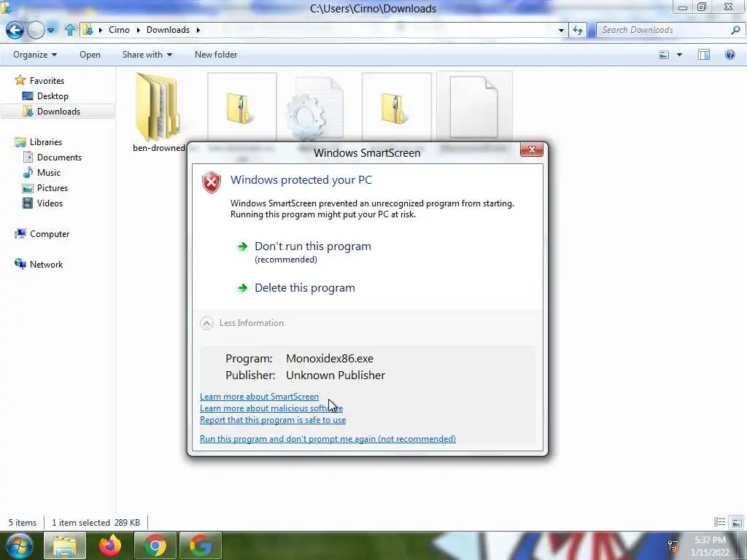Open the Organize menu
Screen dimensions: 747x560
tap(35, 55)
